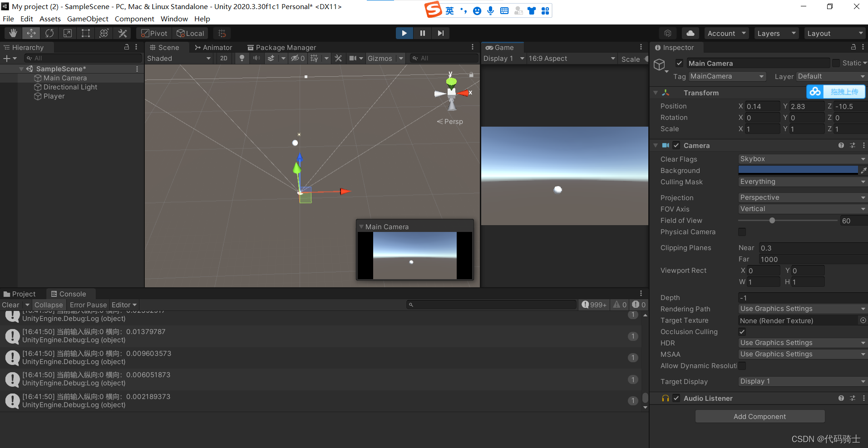
Task: Toggle the Static checkbox
Action: click(x=836, y=63)
